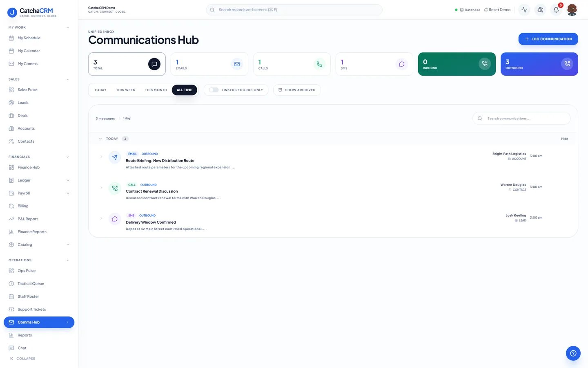Show archived communications
This screenshot has height=368, width=588.
[297, 90]
